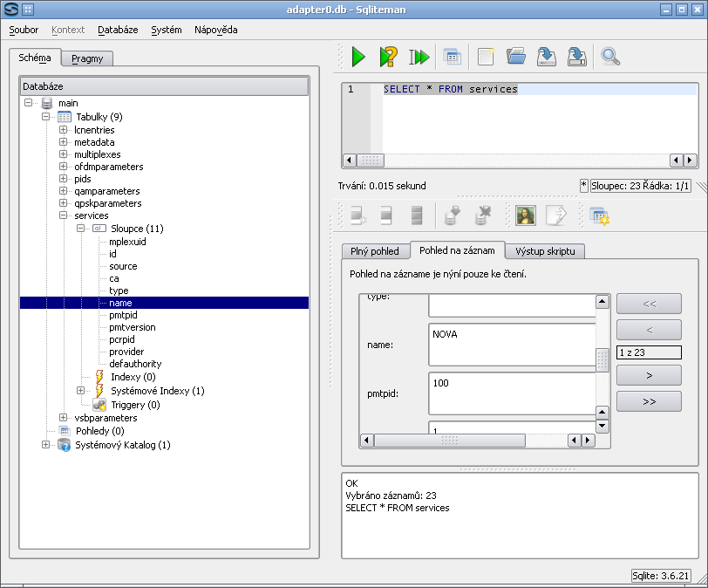
Task: Click the truncate table icon
Action: point(417,215)
